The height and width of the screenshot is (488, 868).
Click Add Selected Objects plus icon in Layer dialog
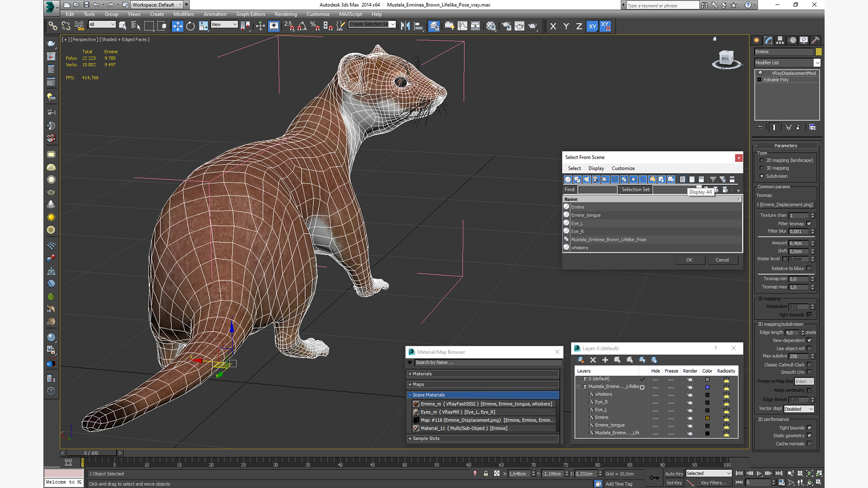pos(605,360)
